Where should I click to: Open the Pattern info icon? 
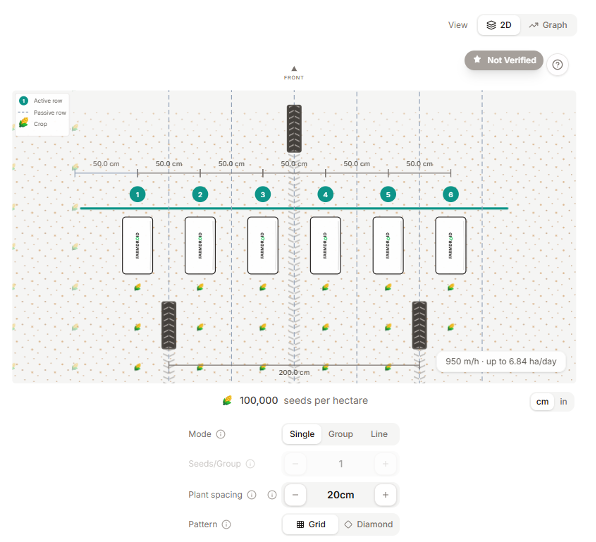click(x=226, y=525)
